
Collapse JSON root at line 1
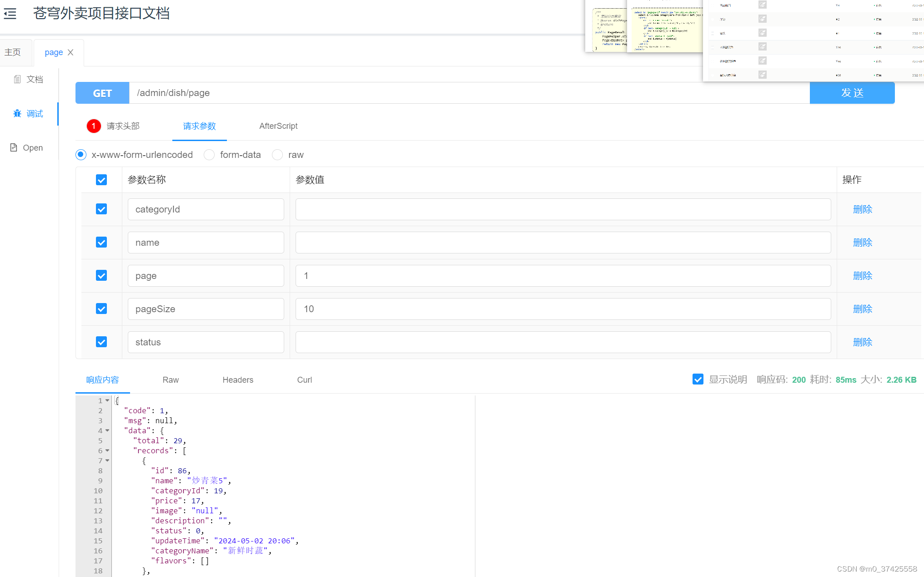[x=107, y=400]
